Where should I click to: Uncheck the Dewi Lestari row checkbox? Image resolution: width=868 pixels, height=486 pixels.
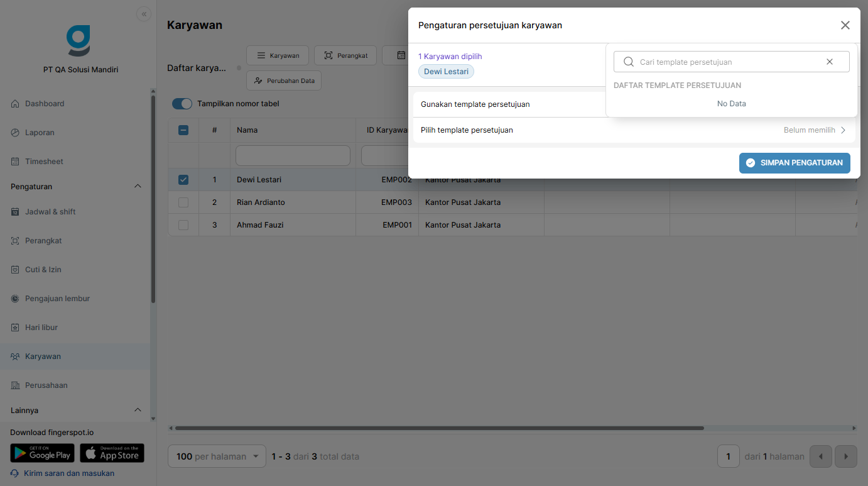point(183,180)
